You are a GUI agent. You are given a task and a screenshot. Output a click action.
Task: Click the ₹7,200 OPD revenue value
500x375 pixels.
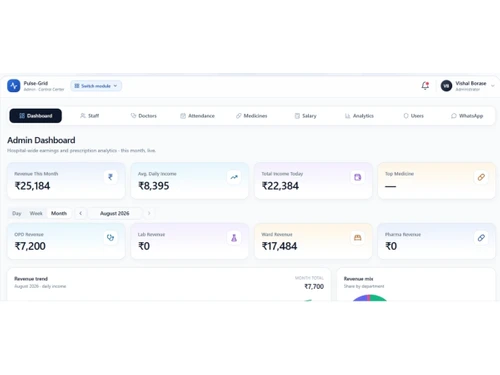[x=30, y=246]
